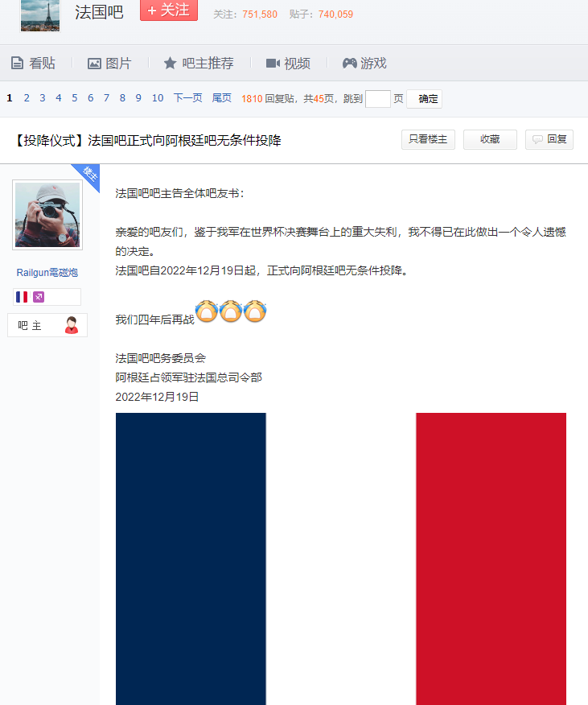Go to page 10 of replies
588x705 pixels.
158,98
